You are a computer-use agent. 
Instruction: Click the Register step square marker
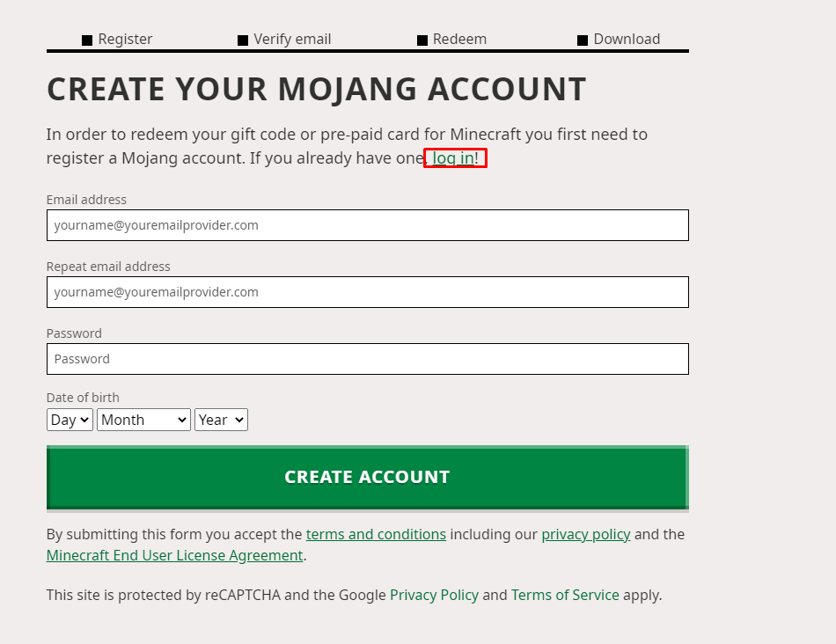pyautogui.click(x=87, y=40)
